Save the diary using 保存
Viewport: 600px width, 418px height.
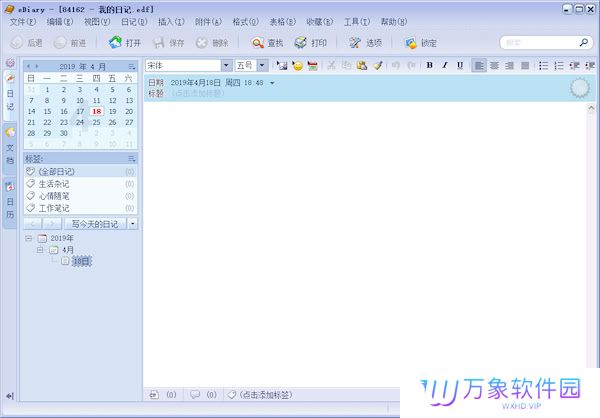click(168, 43)
